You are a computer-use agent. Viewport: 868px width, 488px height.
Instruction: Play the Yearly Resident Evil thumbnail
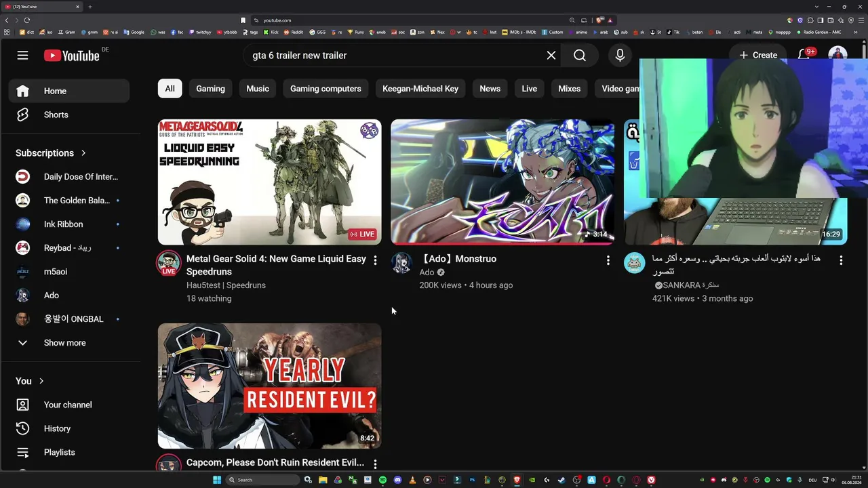click(270, 386)
